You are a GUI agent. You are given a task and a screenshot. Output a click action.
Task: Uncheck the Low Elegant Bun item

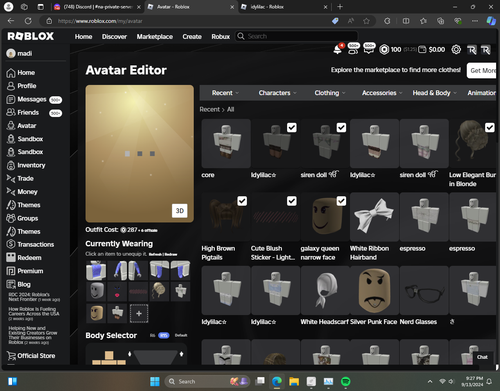click(x=490, y=127)
